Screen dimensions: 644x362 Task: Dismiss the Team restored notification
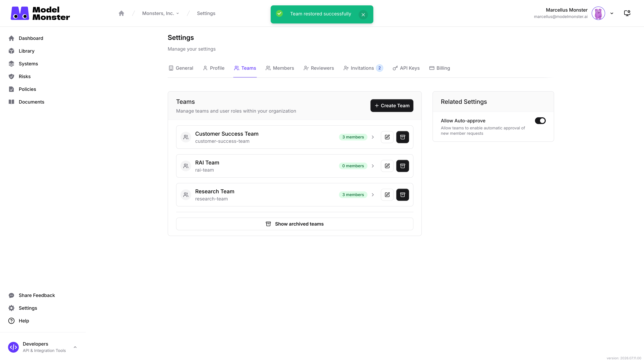pyautogui.click(x=363, y=15)
